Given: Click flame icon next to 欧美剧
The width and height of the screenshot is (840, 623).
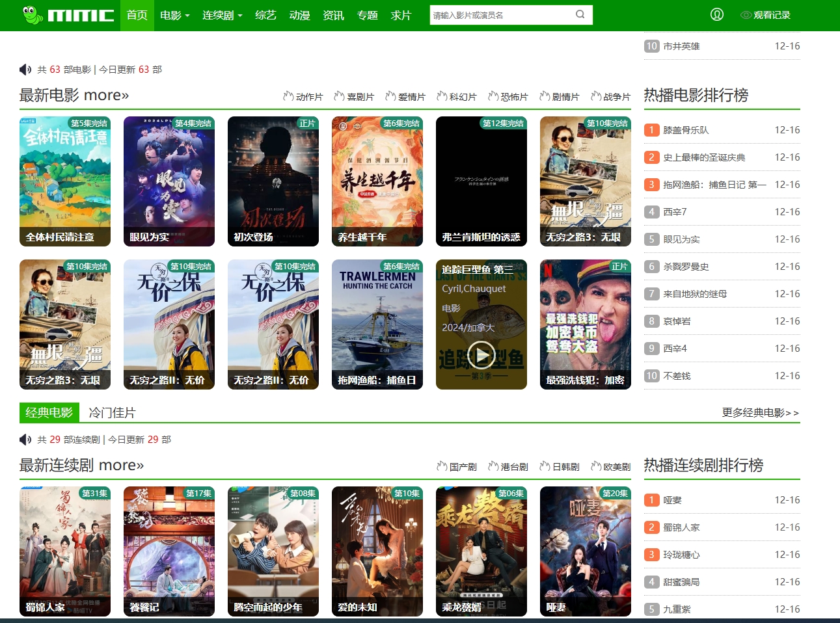Looking at the screenshot, I should tap(596, 466).
